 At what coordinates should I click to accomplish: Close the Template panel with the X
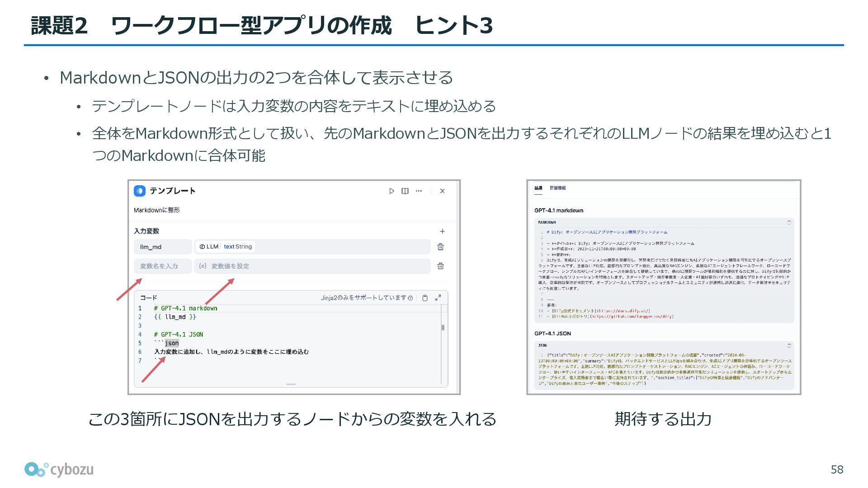point(442,191)
